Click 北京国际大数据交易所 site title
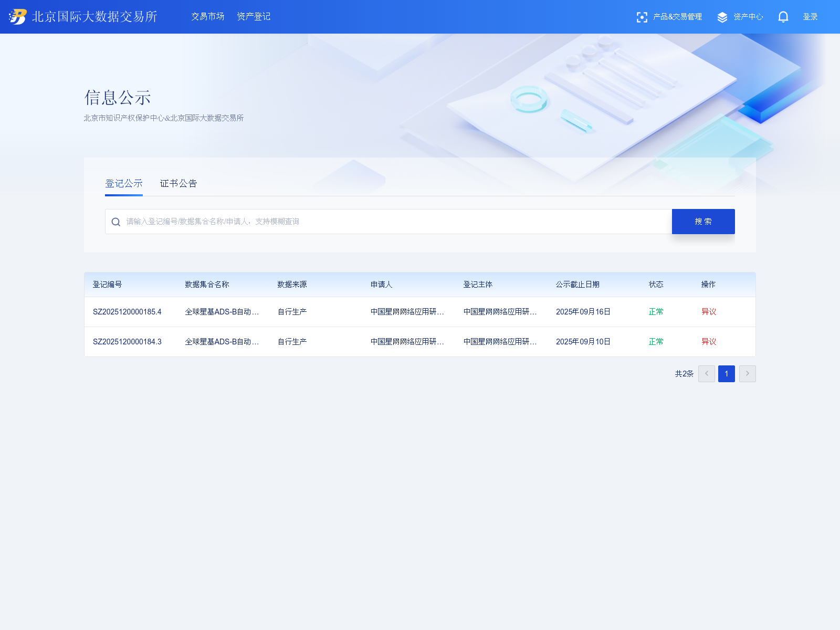The image size is (840, 630). pyautogui.click(x=95, y=17)
